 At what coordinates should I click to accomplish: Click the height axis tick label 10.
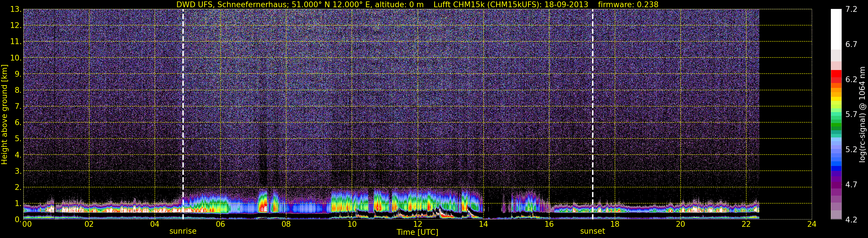16,58
